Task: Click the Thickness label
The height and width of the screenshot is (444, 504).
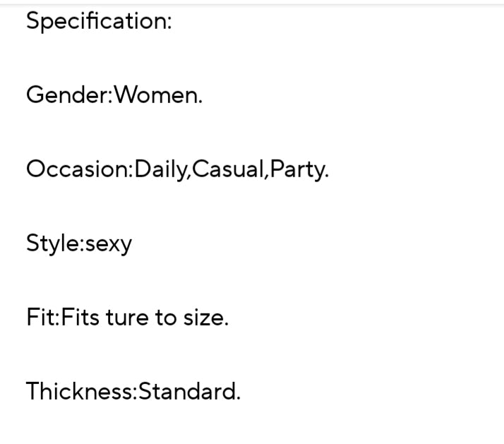Action: coord(78,391)
